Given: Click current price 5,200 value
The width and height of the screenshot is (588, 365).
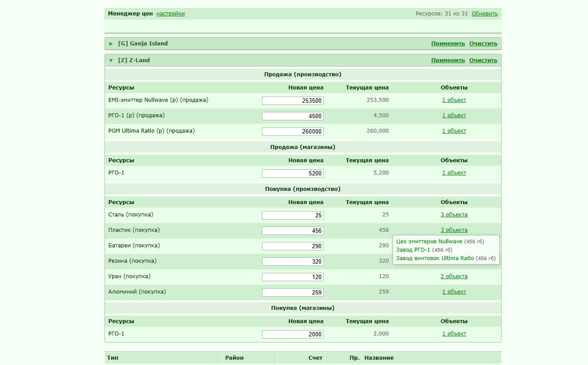Looking at the screenshot, I should tap(381, 173).
